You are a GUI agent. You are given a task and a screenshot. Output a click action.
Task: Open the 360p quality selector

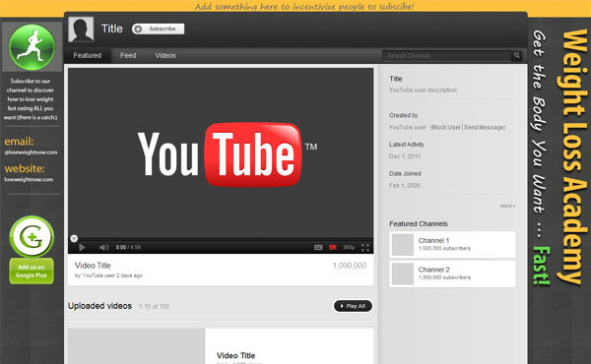click(349, 247)
